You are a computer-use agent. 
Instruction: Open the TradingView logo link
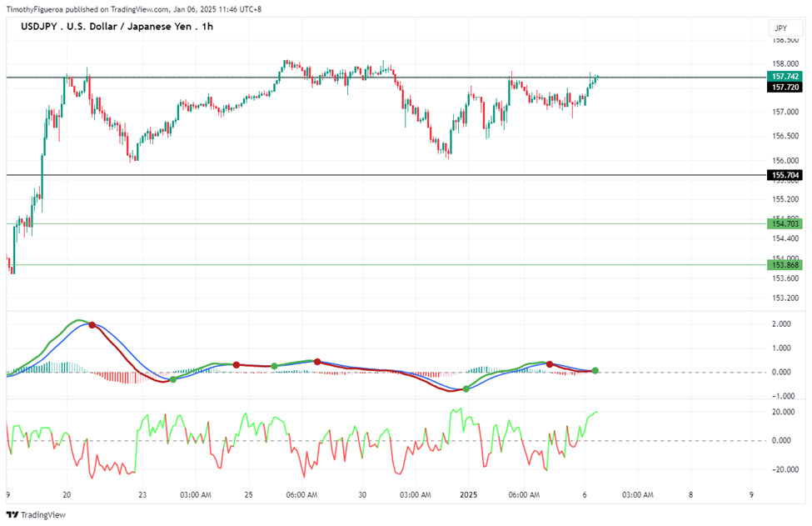[x=37, y=514]
